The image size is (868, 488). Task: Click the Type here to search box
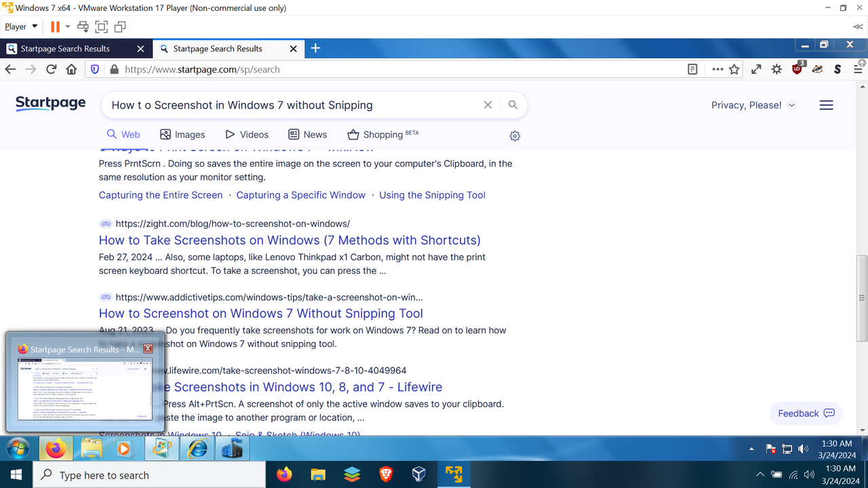coord(149,474)
